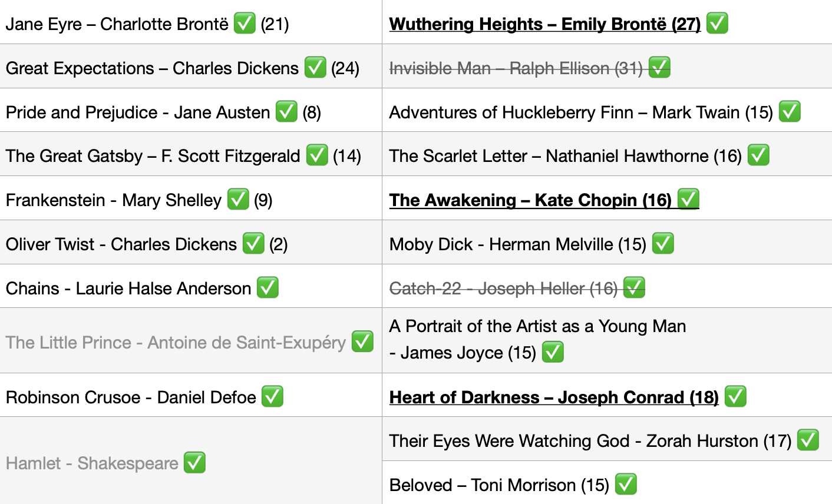
Task: Click the checkmark on struck-through Invisible Man
Action: 659,67
